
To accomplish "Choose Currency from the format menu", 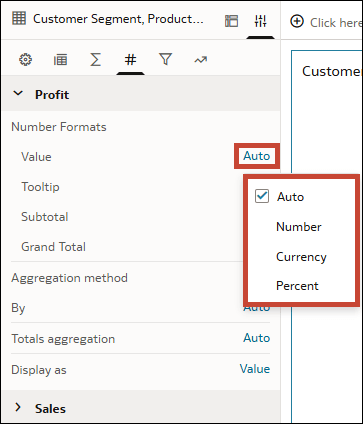I will click(x=301, y=257).
